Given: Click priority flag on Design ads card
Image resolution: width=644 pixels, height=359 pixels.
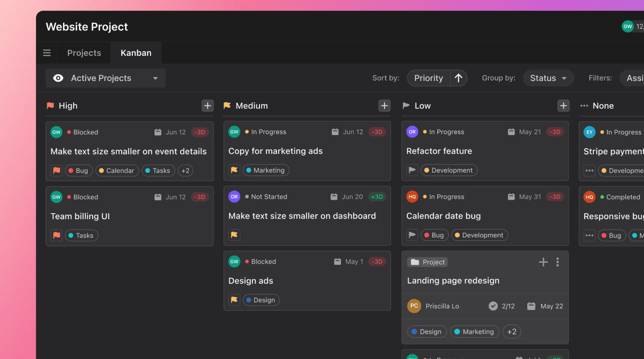Looking at the screenshot, I should pyautogui.click(x=234, y=300).
